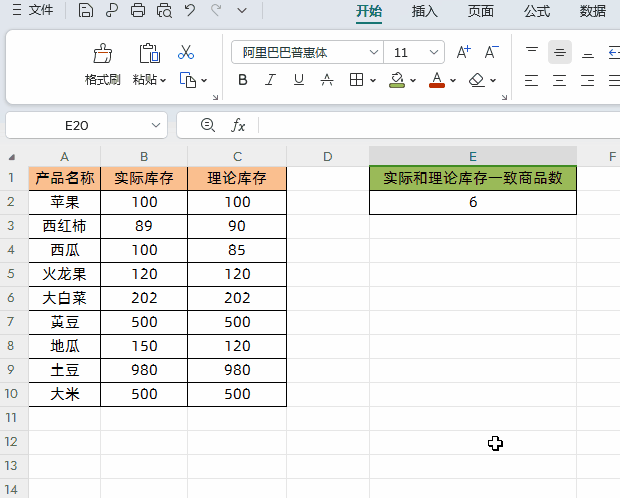Center text horizontally
Viewport: 620px width, 498px height.
(560, 80)
